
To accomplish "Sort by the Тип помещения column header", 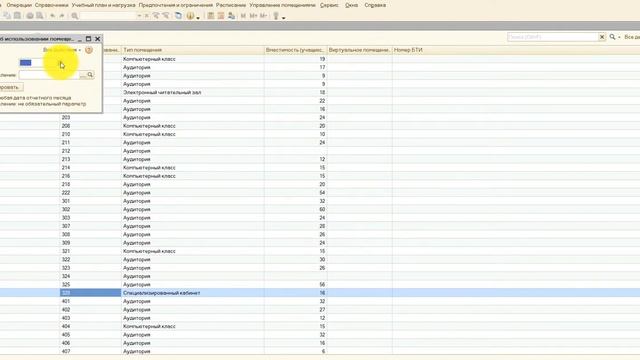I will pyautogui.click(x=193, y=50).
